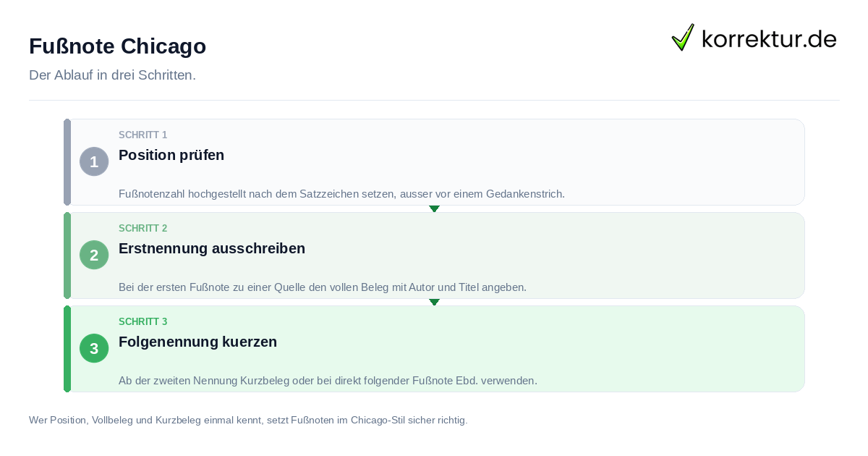Click the gray accent bar of step 1
The image size is (868, 456).
tap(67, 162)
